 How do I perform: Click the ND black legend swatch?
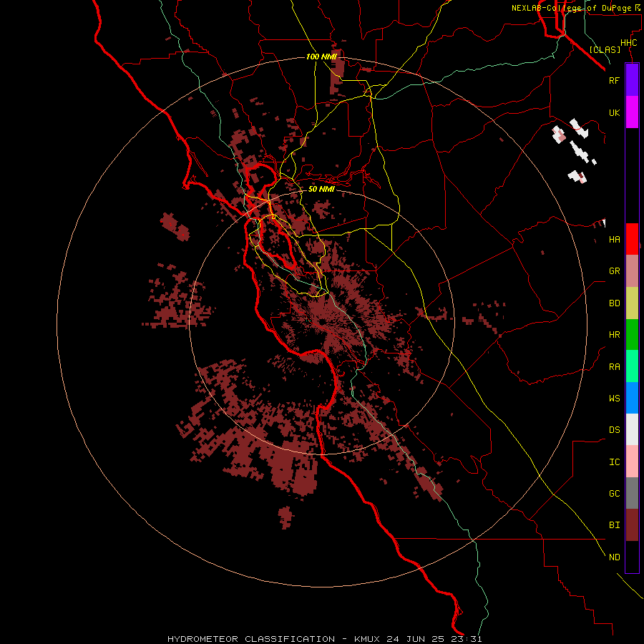[x=632, y=557]
